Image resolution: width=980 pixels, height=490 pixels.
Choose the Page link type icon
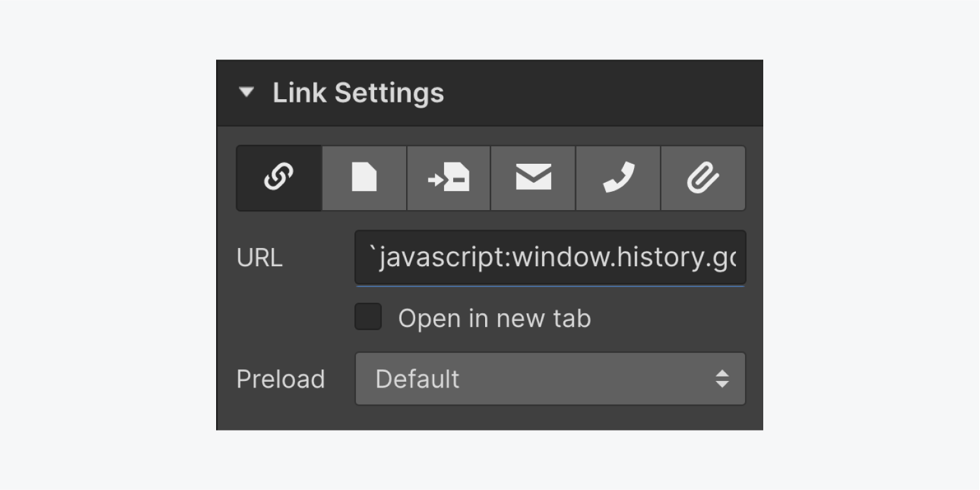(364, 178)
